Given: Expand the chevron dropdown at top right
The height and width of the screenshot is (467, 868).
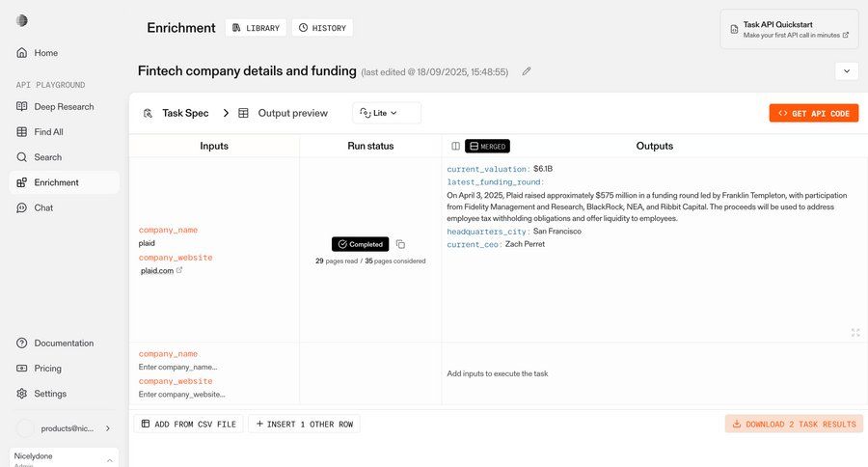Looking at the screenshot, I should (846, 71).
